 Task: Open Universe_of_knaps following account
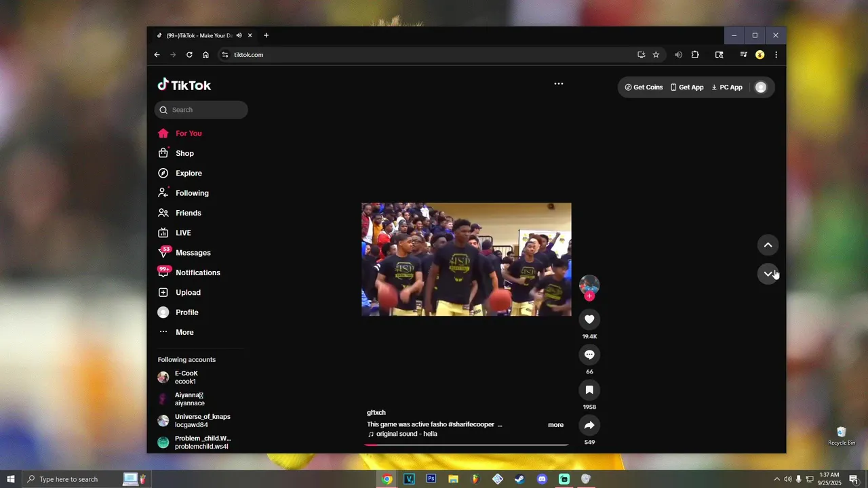195,421
